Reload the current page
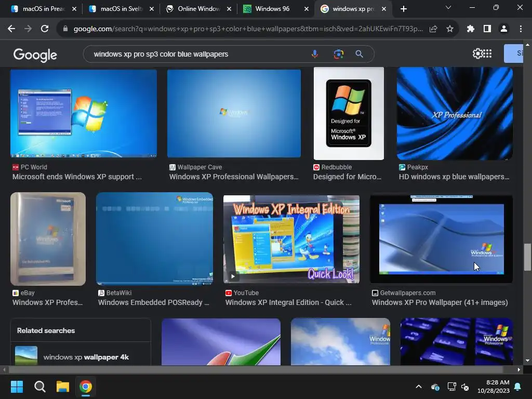This screenshot has width=532, height=399. pos(45,29)
